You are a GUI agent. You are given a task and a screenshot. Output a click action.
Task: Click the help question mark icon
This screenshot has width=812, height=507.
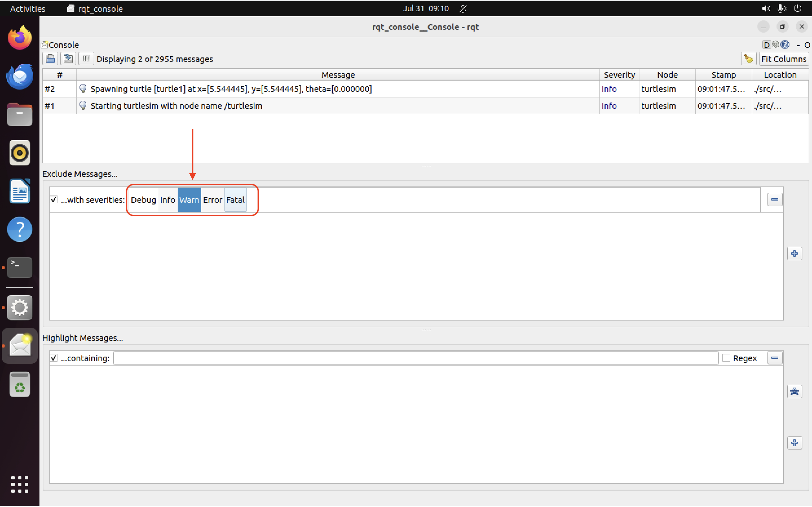pyautogui.click(x=785, y=45)
